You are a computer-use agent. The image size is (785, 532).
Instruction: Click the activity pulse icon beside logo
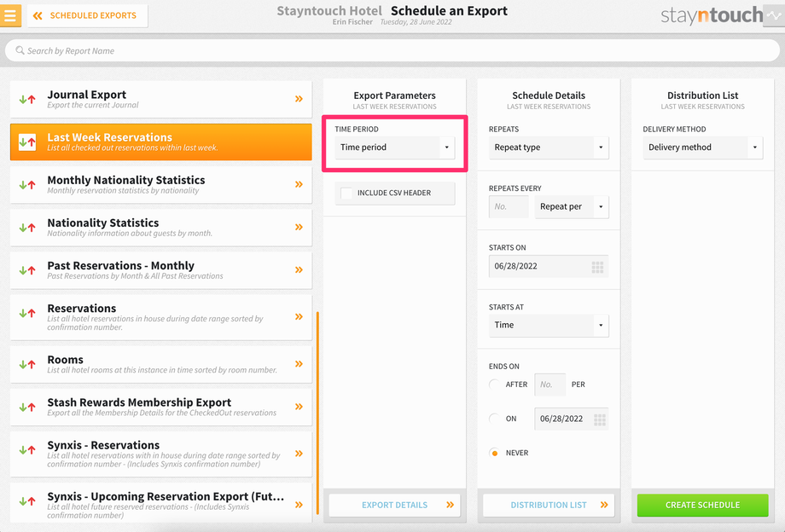774,15
